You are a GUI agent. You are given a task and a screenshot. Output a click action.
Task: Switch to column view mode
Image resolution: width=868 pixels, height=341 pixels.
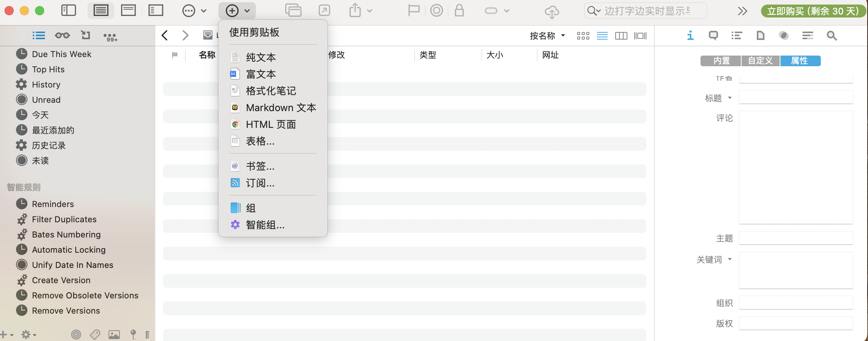(621, 36)
